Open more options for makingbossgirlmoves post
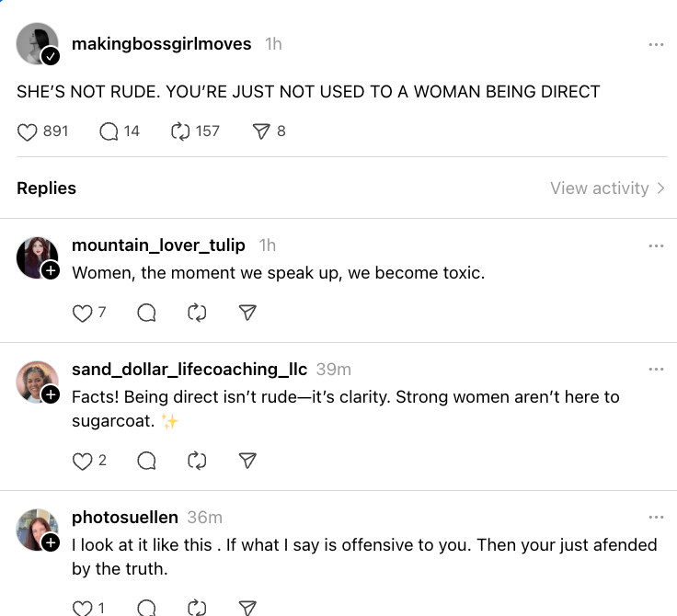This screenshot has height=616, width=677. (x=656, y=44)
